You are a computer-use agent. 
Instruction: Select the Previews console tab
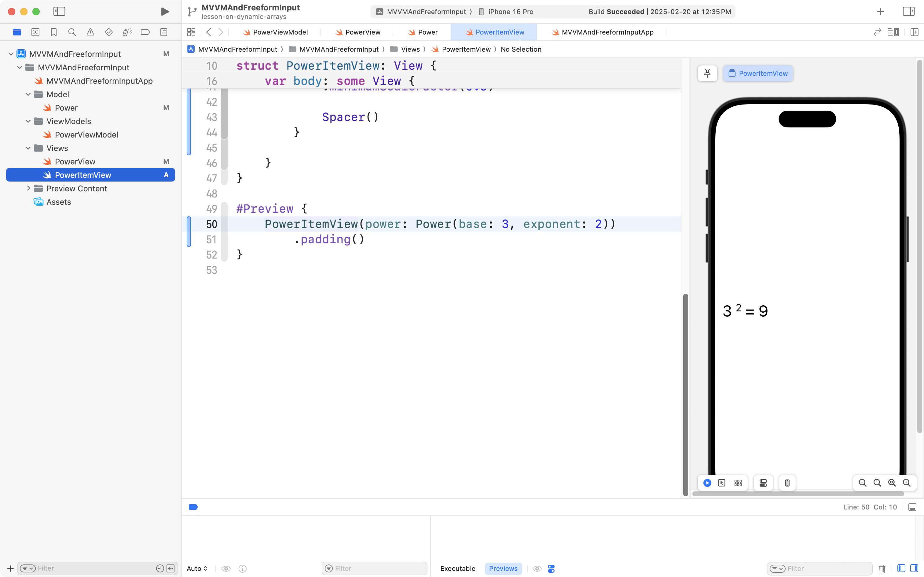click(x=503, y=568)
